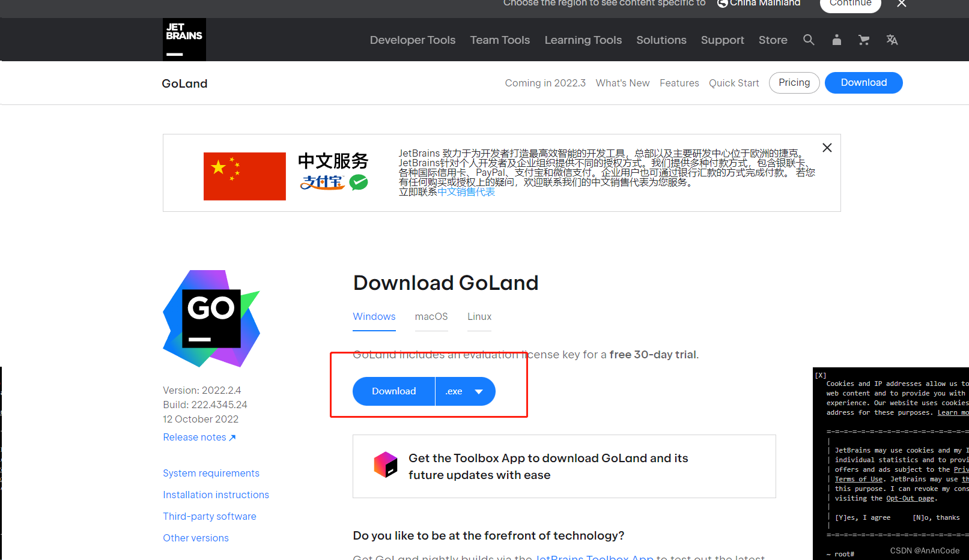Click the Toolbox App cube icon
Viewport: 969px width, 560px height.
click(386, 465)
